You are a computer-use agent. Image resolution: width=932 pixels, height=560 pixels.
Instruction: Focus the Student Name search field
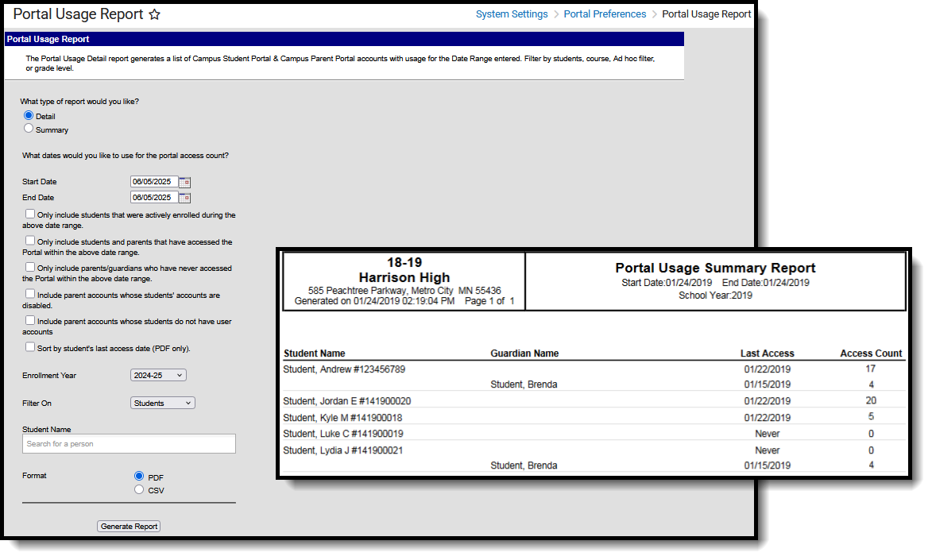[x=129, y=443]
